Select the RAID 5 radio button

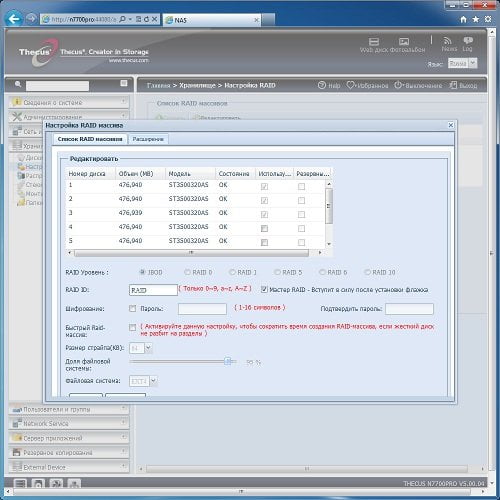(x=277, y=272)
